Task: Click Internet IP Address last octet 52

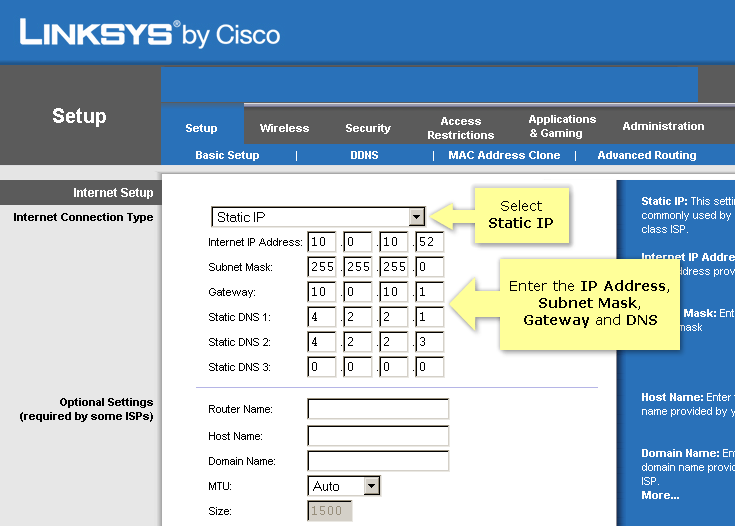Action: [429, 241]
